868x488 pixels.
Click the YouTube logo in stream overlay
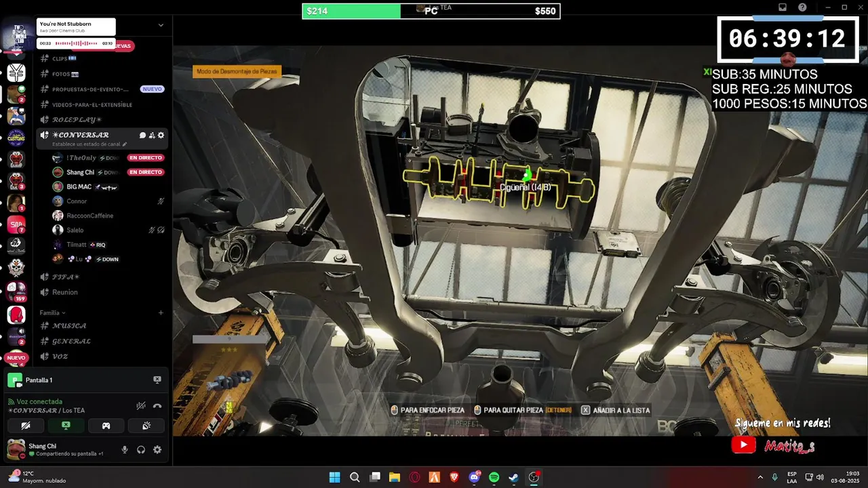[x=744, y=445]
